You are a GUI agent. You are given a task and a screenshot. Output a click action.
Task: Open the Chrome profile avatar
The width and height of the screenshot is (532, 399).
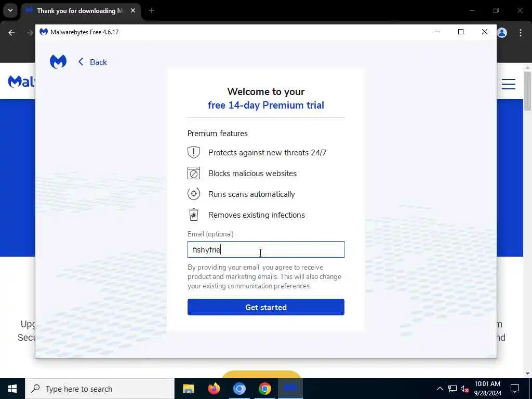(x=502, y=33)
